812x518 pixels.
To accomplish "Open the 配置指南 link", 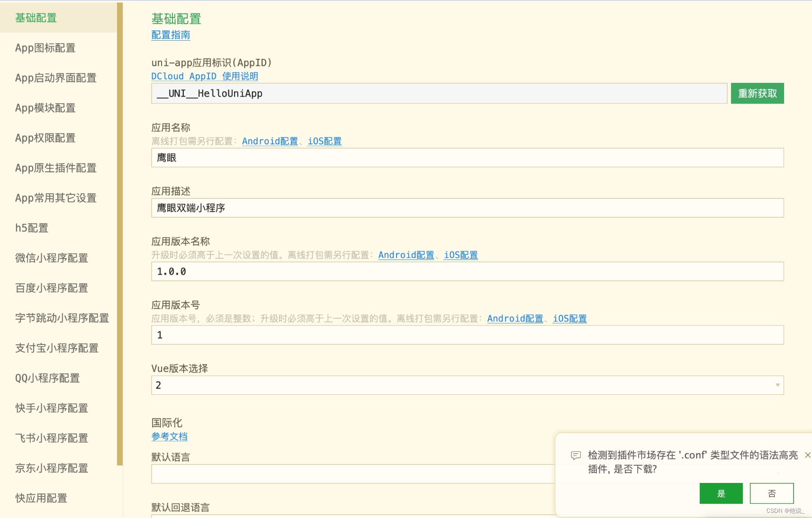I will coord(171,35).
